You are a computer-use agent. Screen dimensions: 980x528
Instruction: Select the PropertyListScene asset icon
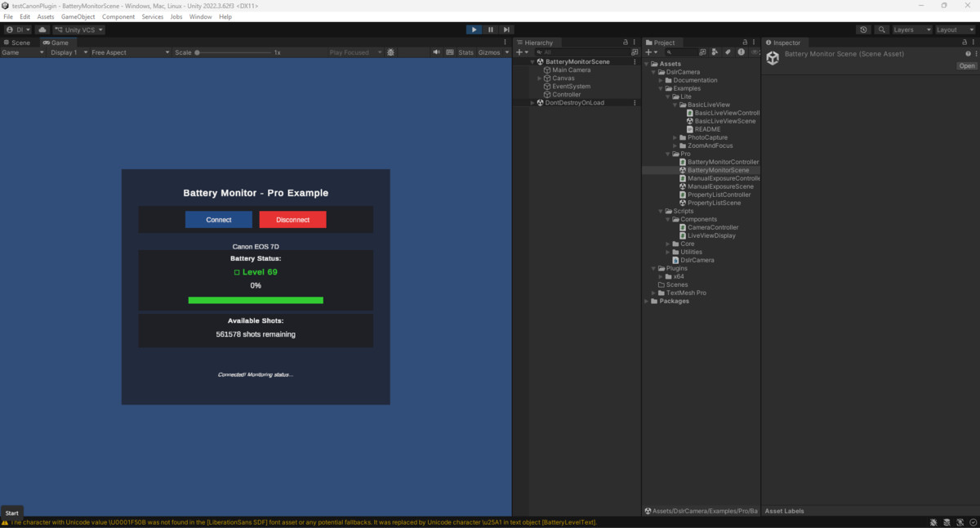coord(683,203)
